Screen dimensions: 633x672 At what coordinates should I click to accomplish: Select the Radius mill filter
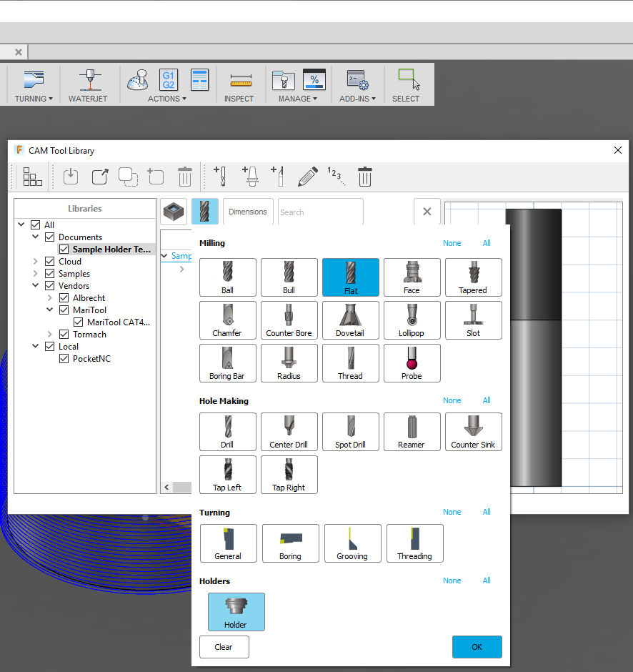coord(289,363)
